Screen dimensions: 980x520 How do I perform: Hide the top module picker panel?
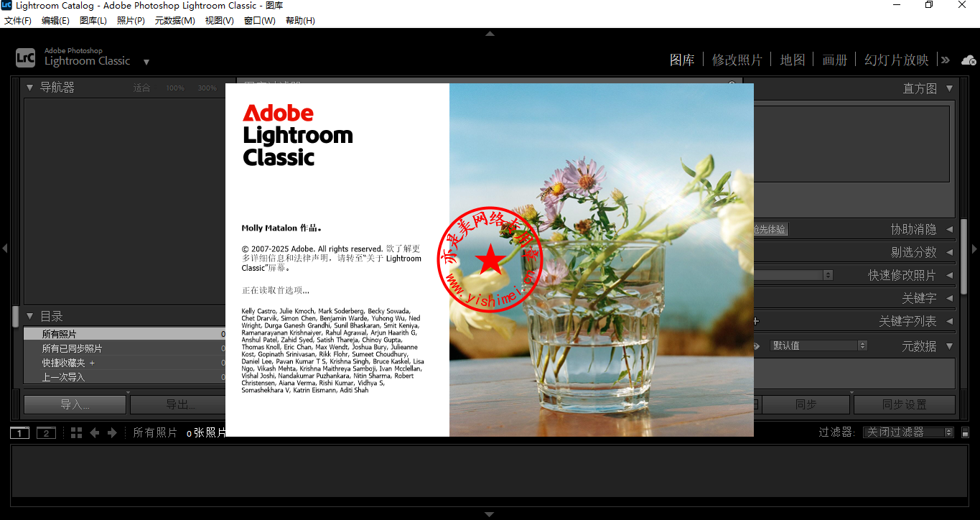click(490, 34)
